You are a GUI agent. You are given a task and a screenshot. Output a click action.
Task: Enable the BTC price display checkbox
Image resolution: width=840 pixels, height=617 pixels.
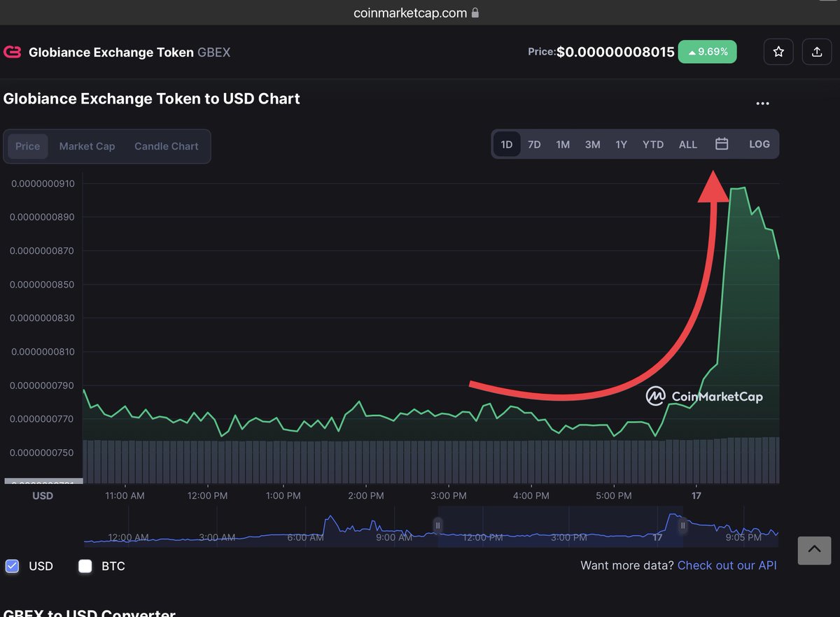click(x=85, y=566)
